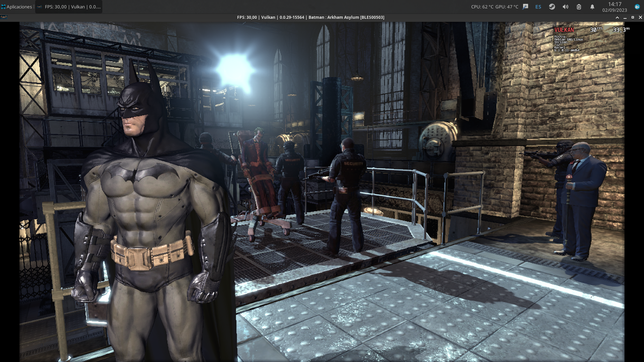Open the battery power manager icon
644x362 pixels.
click(x=579, y=7)
